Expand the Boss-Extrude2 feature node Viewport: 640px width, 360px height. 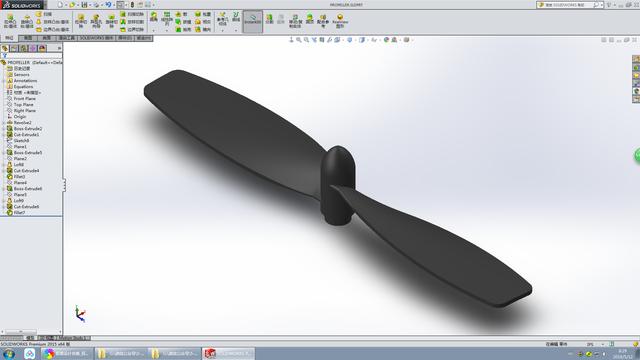click(4, 129)
